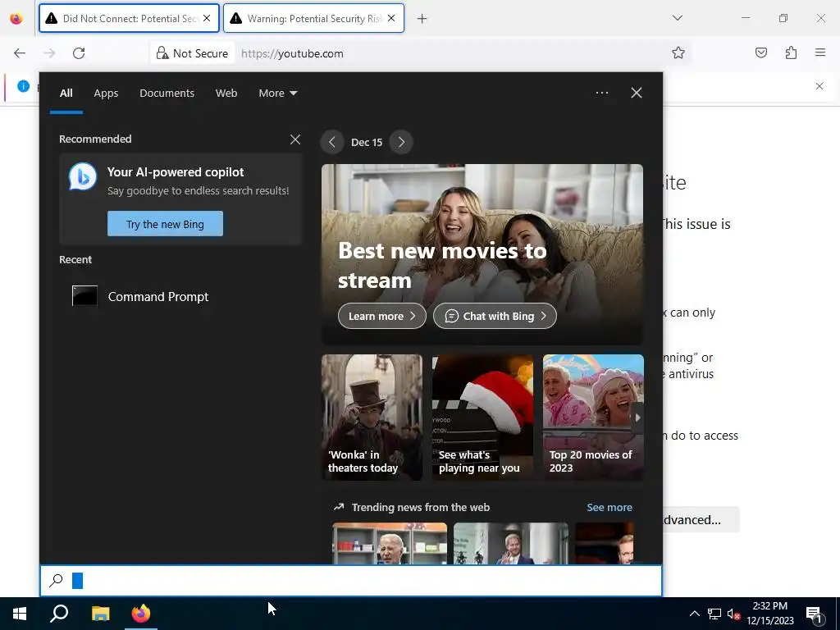Click the network status tray icon
840x630 pixels.
(x=714, y=614)
